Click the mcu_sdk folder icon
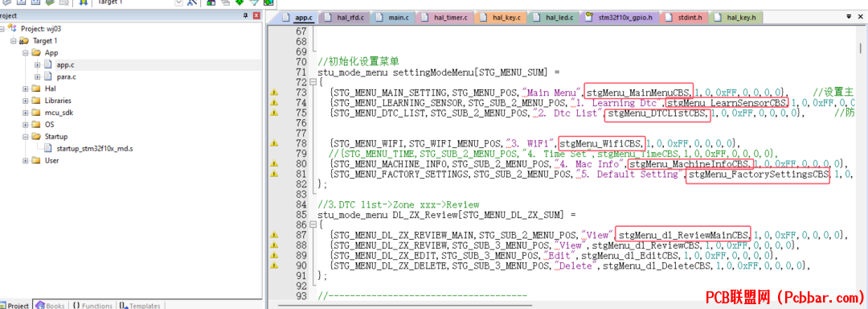Screen dimensions: 868x309 pyautogui.click(x=36, y=113)
